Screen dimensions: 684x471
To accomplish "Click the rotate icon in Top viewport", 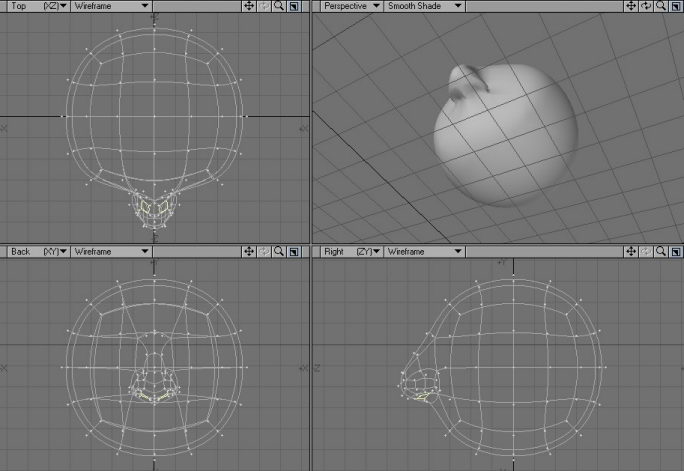I will click(x=264, y=6).
